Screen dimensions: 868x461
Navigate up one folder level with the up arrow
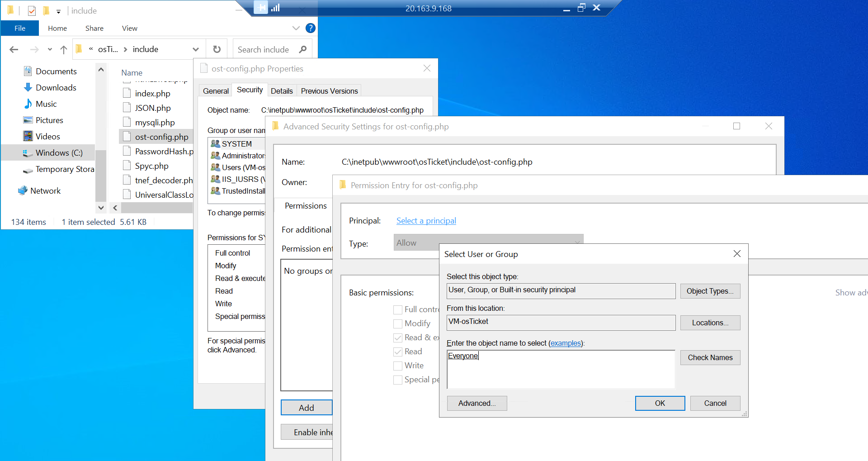[63, 49]
